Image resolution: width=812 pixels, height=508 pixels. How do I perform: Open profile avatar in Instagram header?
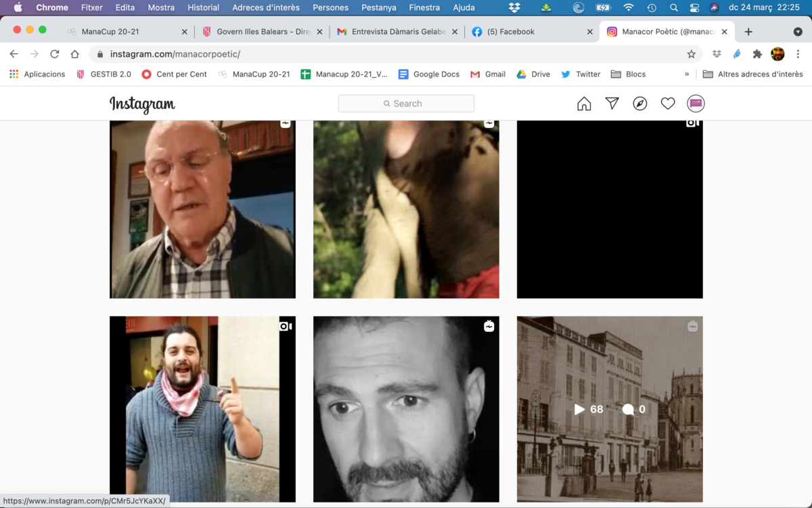696,104
